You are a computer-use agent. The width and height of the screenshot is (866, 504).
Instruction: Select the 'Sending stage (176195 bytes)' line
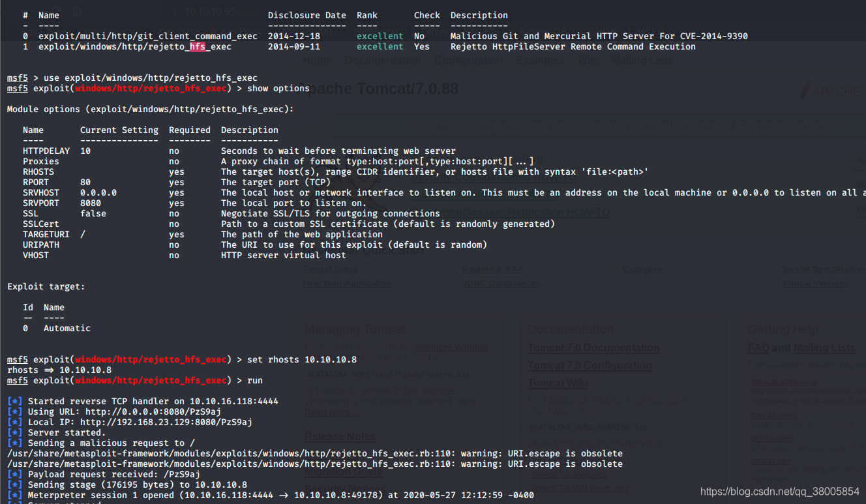click(127, 484)
